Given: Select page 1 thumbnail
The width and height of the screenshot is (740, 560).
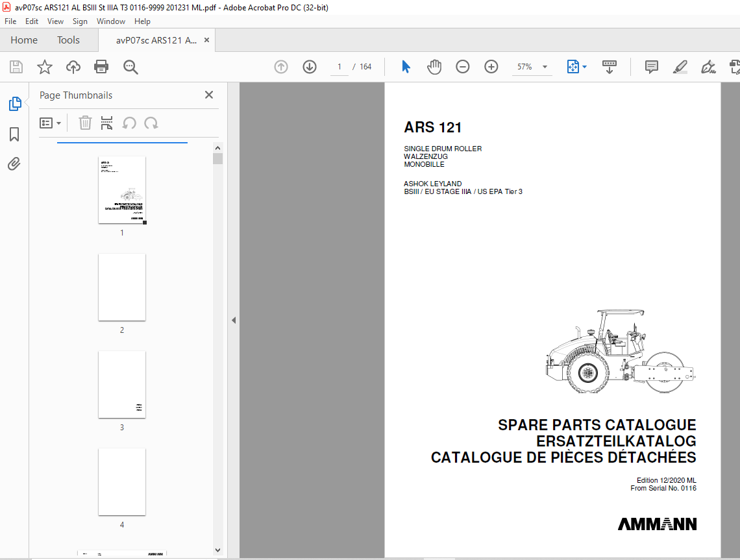Looking at the screenshot, I should click(122, 190).
